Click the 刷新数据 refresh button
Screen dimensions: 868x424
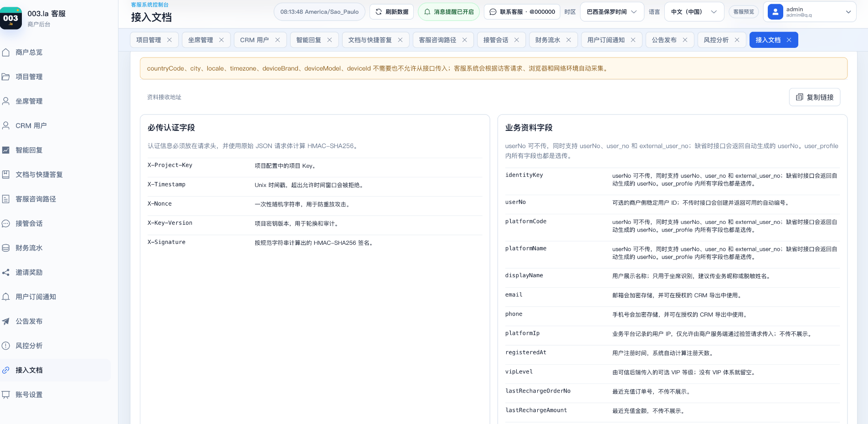(392, 12)
